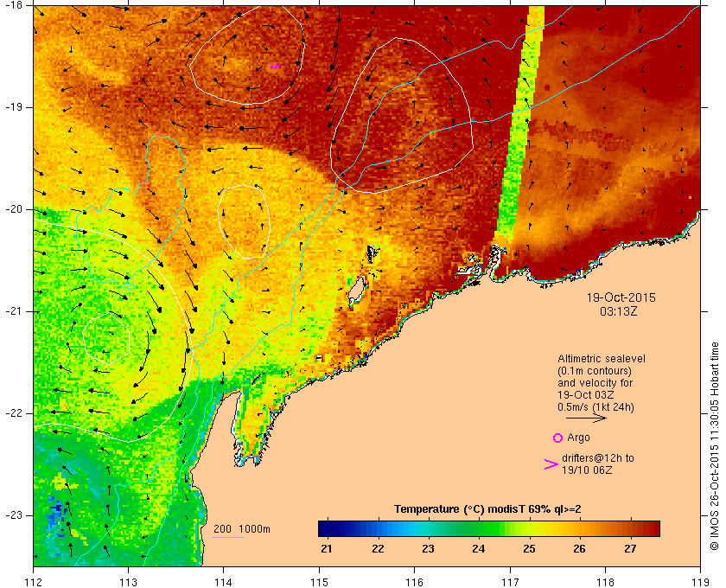Click latitude axis label -21
The width and height of the screenshot is (726, 588).
12,311
